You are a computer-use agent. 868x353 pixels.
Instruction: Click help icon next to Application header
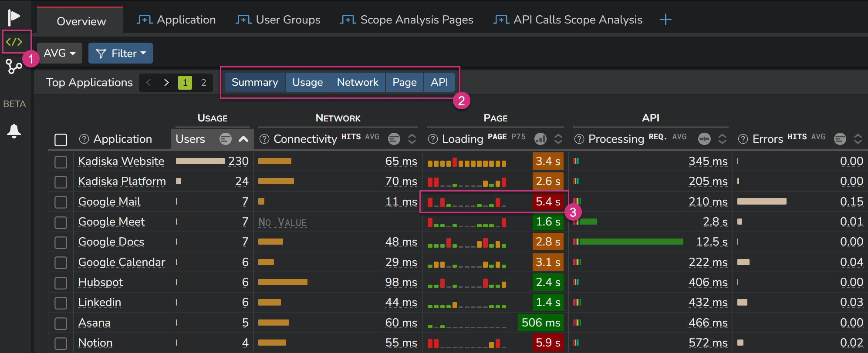84,139
